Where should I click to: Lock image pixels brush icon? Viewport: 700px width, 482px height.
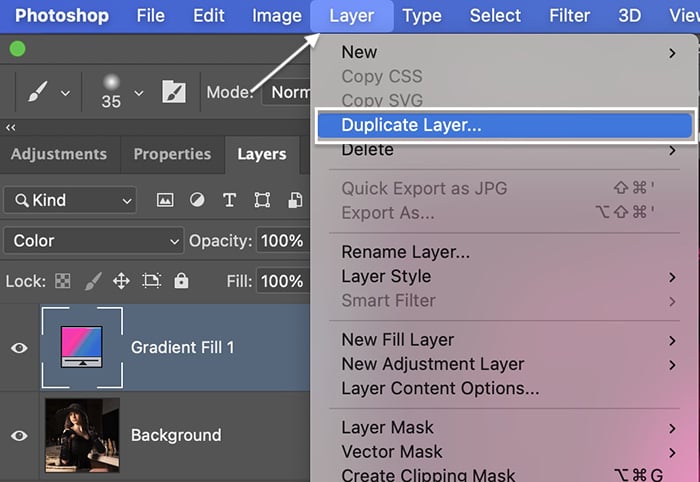pyautogui.click(x=93, y=281)
